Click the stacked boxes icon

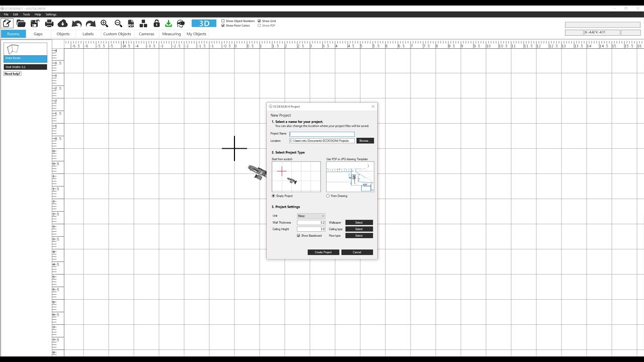[x=143, y=24]
